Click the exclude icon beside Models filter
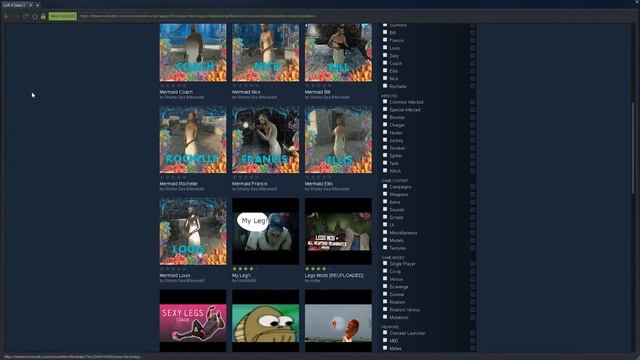Image resolution: width=640 pixels, height=360 pixels. (472, 240)
